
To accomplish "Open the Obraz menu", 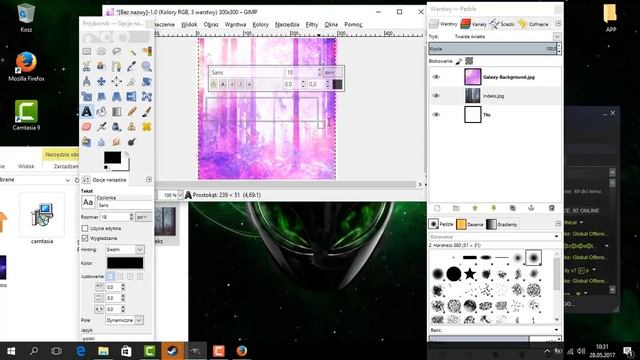I will [x=211, y=24].
